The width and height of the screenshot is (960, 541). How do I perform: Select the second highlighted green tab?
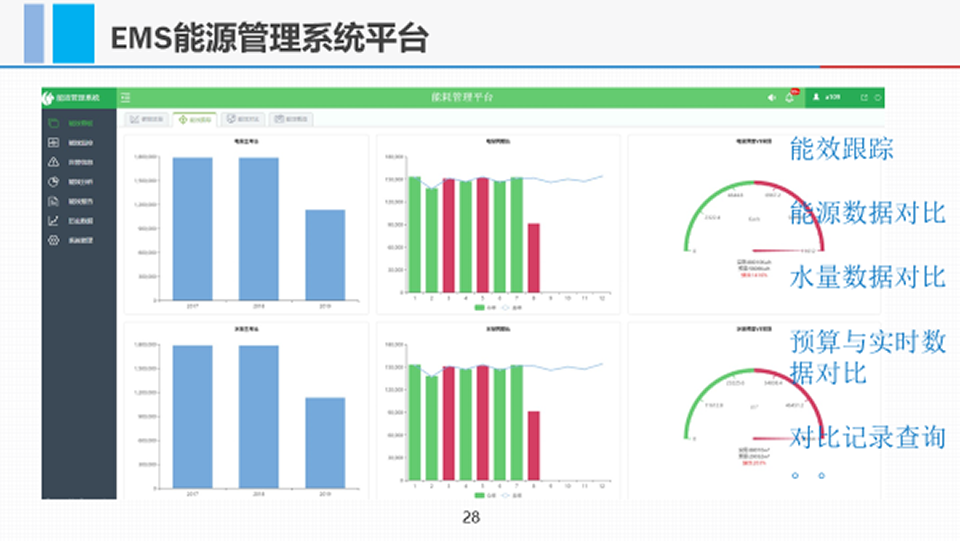click(x=194, y=119)
